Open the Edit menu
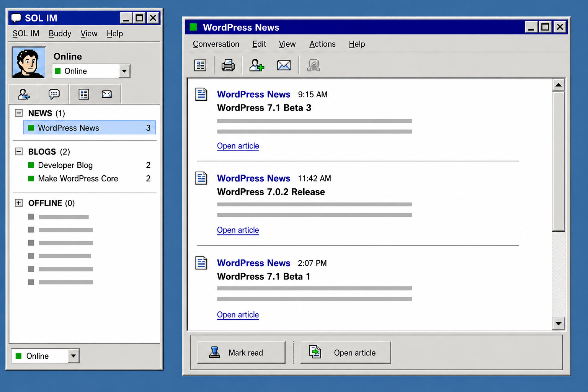The image size is (588, 392). (x=259, y=44)
